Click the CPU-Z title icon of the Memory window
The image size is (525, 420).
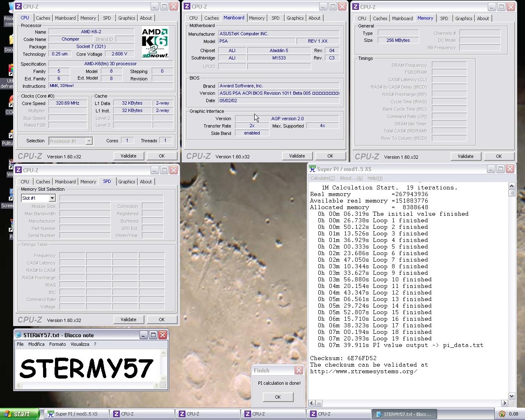[356, 7]
